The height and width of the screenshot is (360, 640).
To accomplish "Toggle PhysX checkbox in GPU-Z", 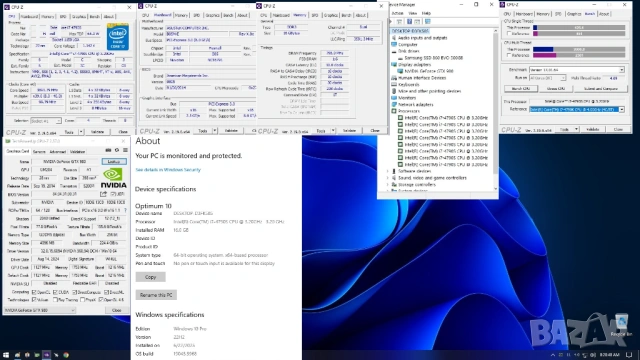I will click(82, 300).
